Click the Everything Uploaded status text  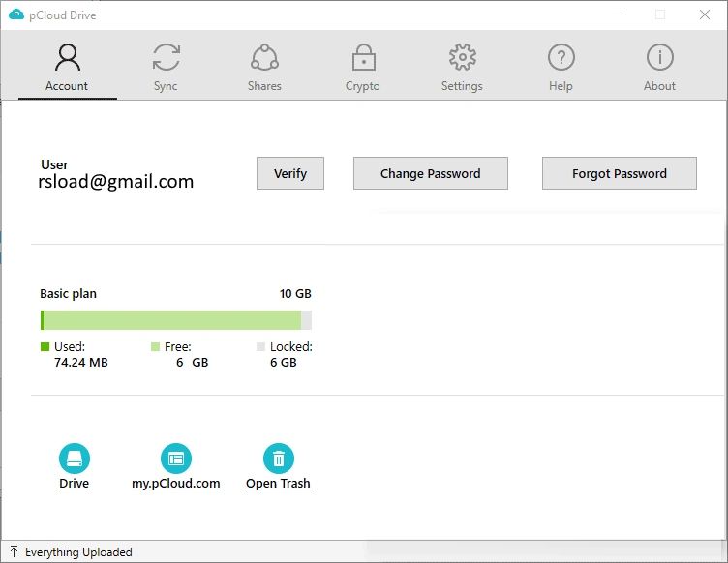(x=78, y=551)
